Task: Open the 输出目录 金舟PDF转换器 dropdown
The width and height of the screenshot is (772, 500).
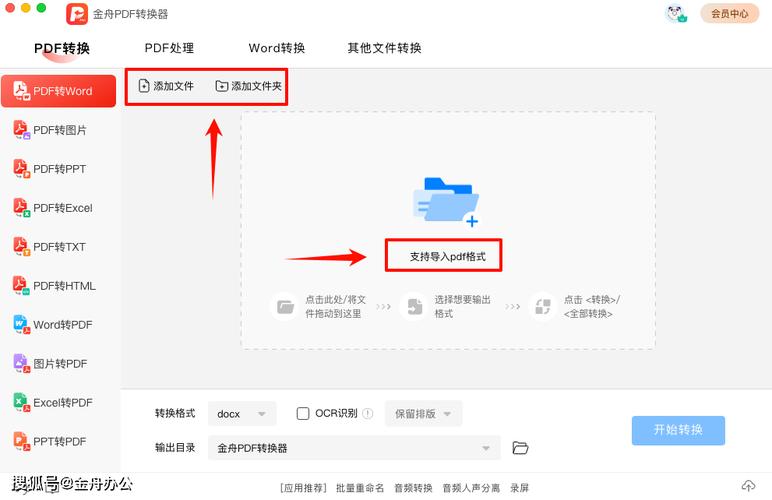Action: click(x=354, y=448)
